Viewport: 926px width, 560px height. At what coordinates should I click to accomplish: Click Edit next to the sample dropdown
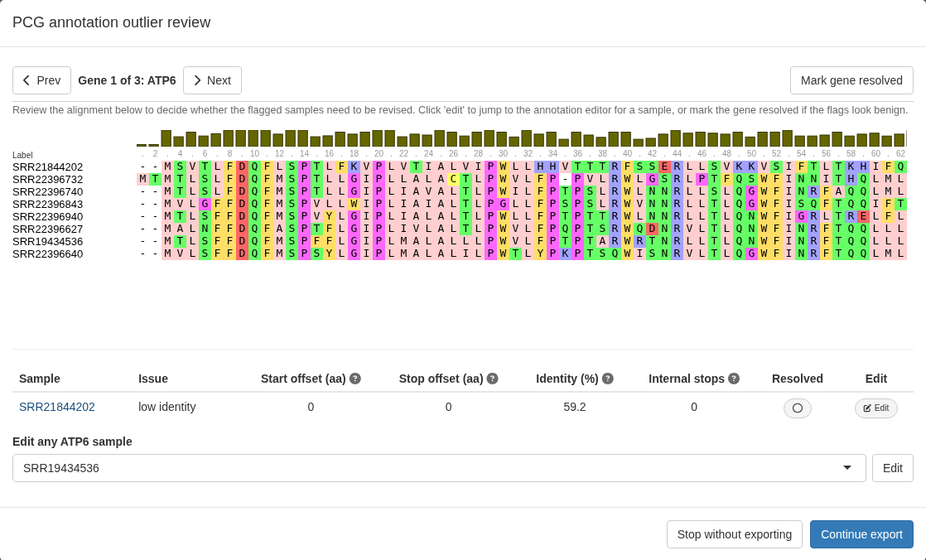(x=892, y=468)
